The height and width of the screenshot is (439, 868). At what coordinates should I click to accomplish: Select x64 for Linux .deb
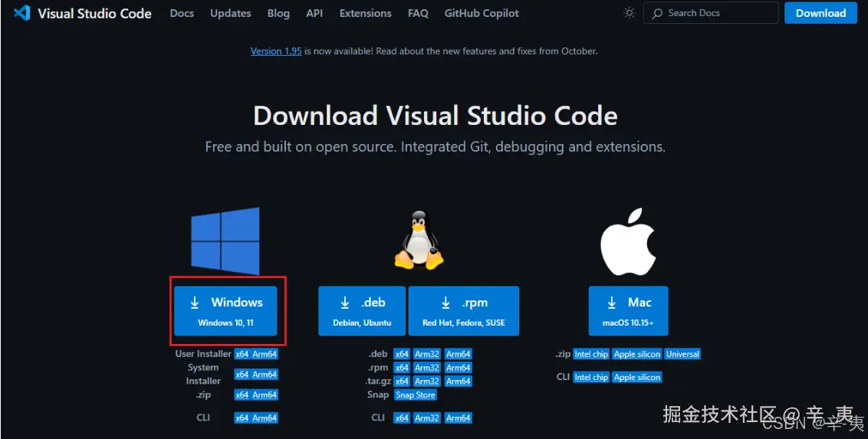pos(402,354)
